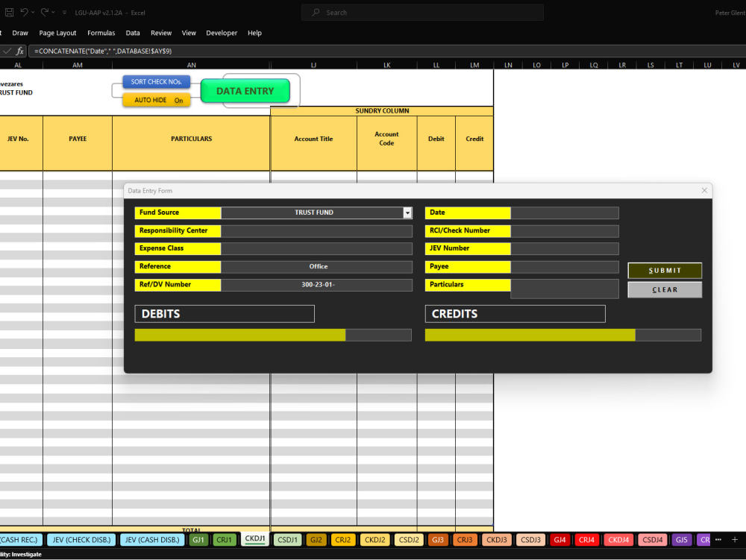
Task: Open the Insert Function (fx) dialog
Action: click(20, 51)
